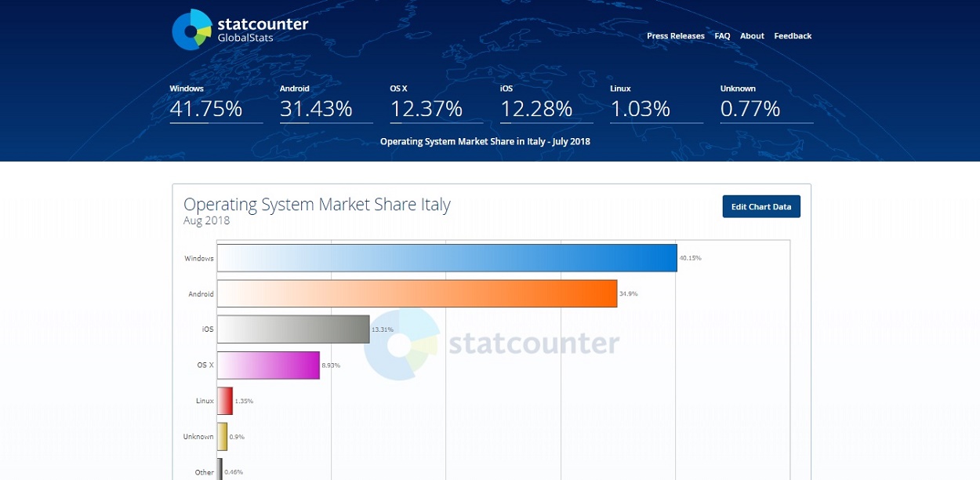Click the header subtitle mentioning July 2018
This screenshot has width=980, height=480.
(485, 142)
